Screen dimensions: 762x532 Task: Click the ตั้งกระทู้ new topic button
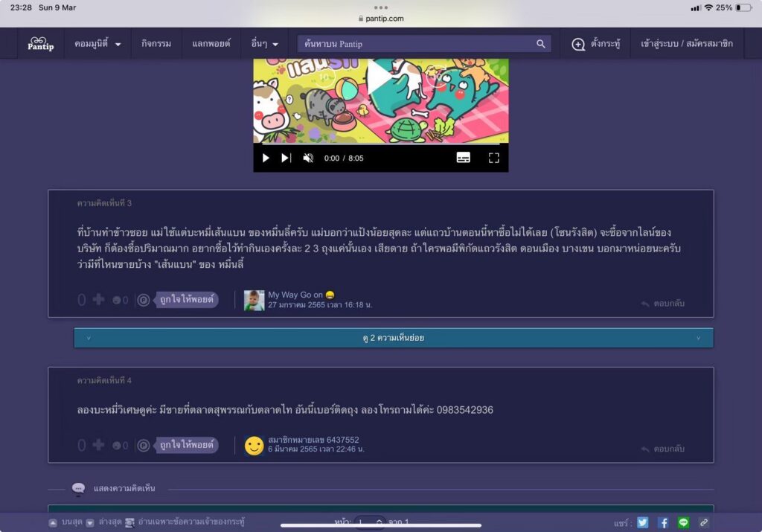[x=596, y=44]
